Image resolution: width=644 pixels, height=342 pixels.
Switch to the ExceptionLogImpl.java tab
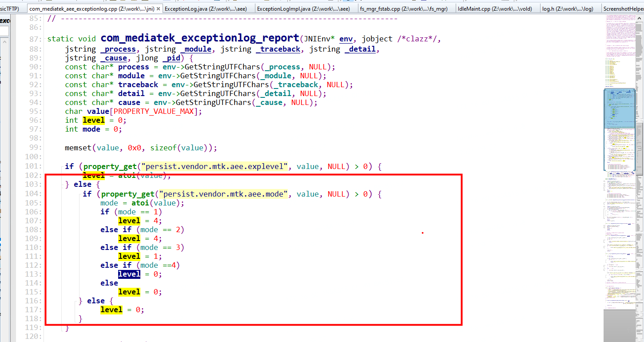click(302, 8)
